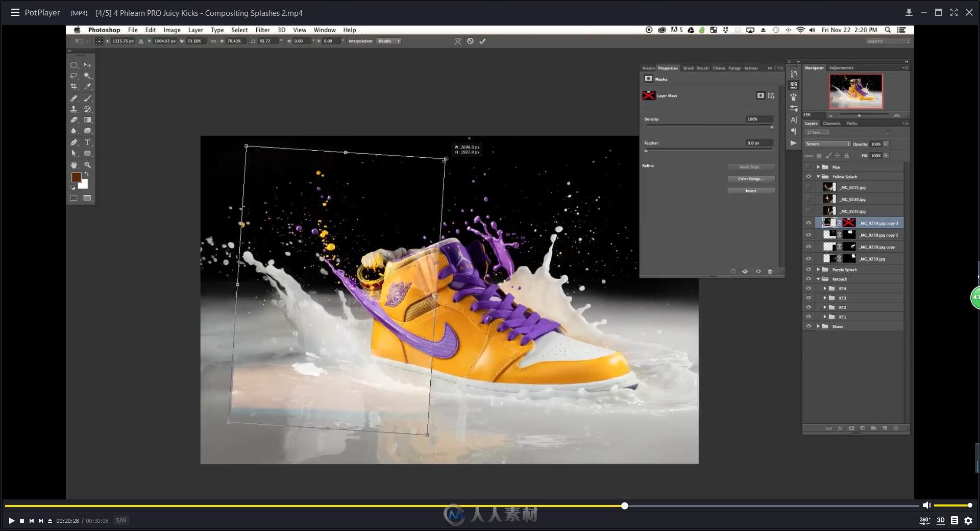Image resolution: width=980 pixels, height=531 pixels.
Task: Open the Interpolation Bicubic dropdown
Action: tap(389, 41)
